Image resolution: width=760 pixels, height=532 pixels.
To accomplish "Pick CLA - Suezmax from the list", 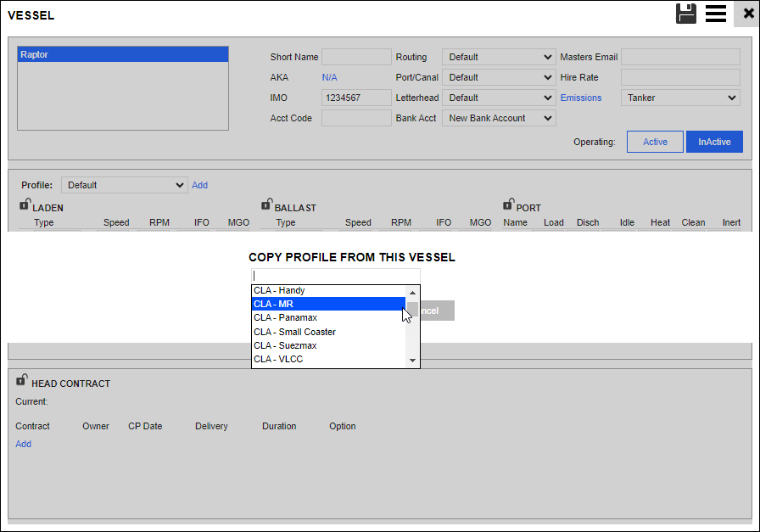I will point(328,345).
